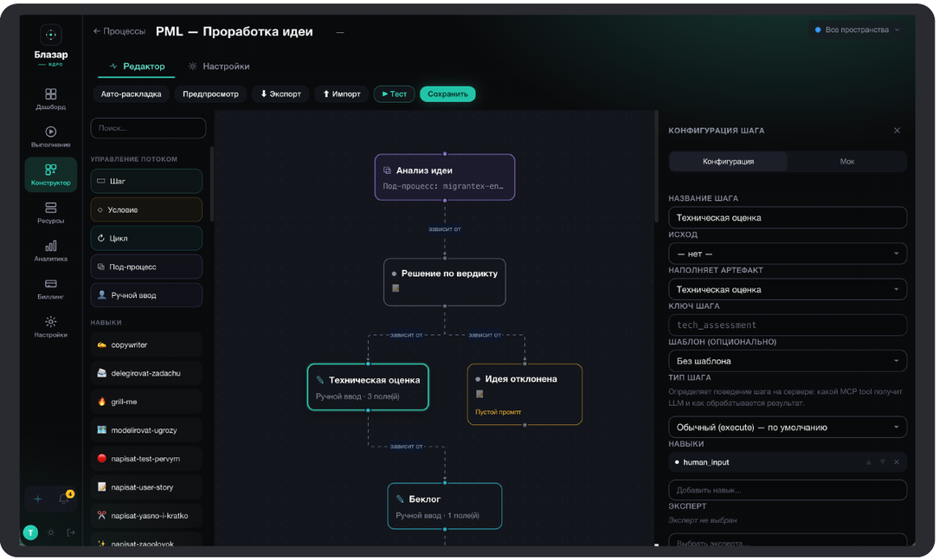
Task: Export the process with Экспорт
Action: (x=280, y=94)
